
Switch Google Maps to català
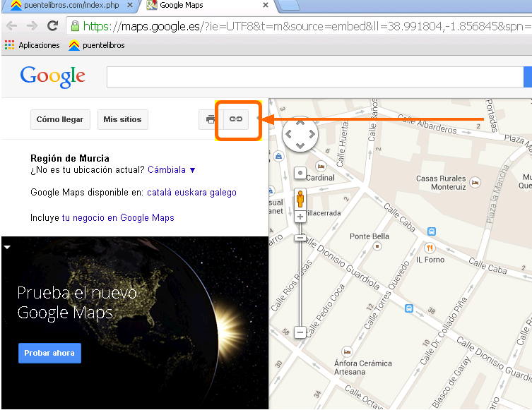click(159, 193)
